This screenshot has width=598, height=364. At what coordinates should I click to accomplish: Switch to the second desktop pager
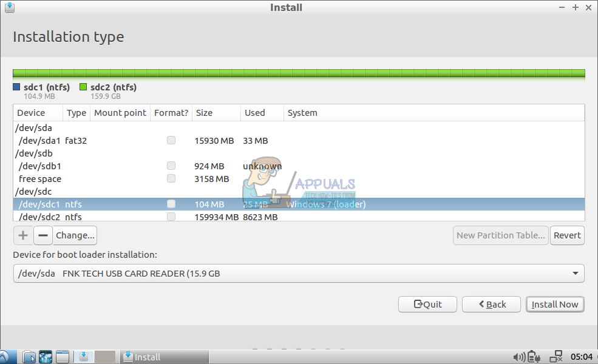105,357
